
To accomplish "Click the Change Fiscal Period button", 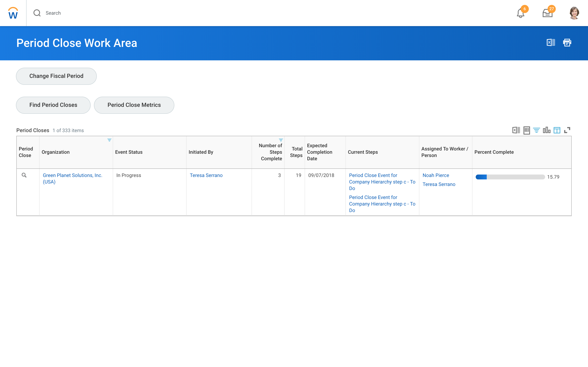I will [56, 76].
